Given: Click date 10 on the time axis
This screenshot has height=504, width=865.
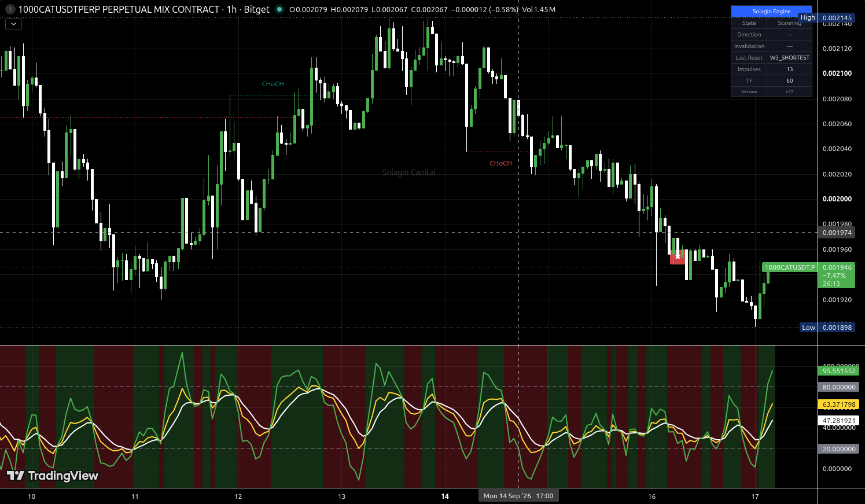Looking at the screenshot, I should [x=31, y=496].
